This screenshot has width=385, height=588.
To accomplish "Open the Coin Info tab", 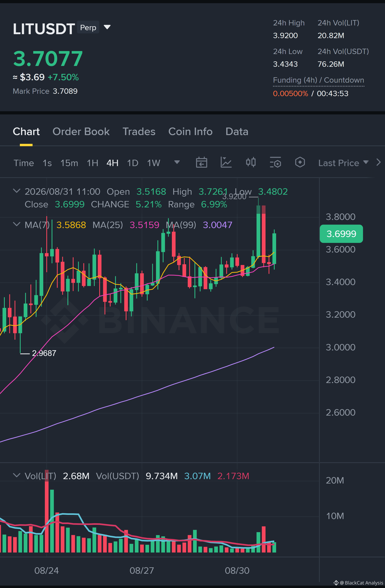I will click(x=190, y=132).
